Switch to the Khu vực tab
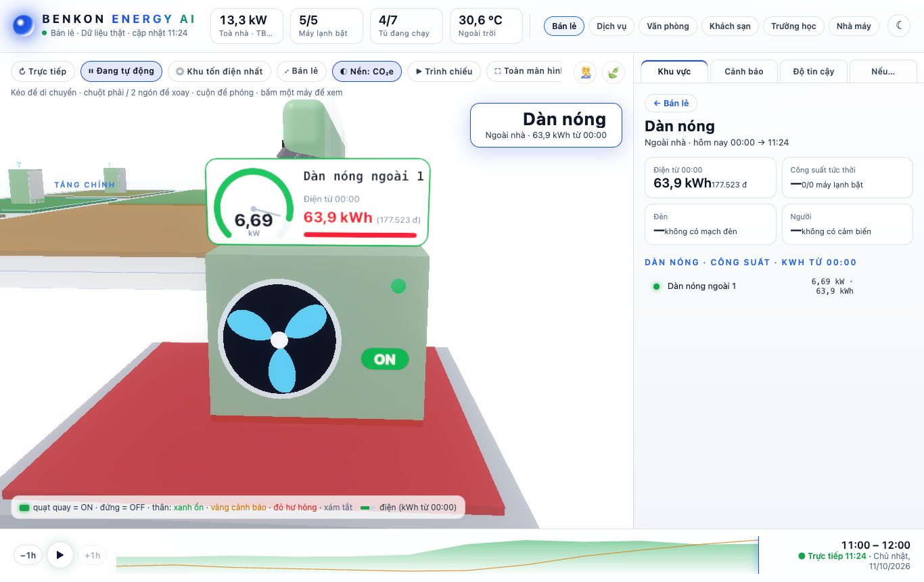Screen dimensions: 924x582 674,72
